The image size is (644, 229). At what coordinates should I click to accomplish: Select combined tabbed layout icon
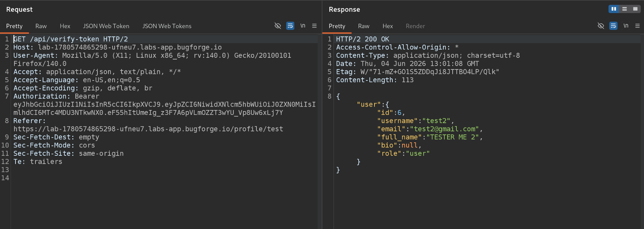pyautogui.click(x=635, y=9)
